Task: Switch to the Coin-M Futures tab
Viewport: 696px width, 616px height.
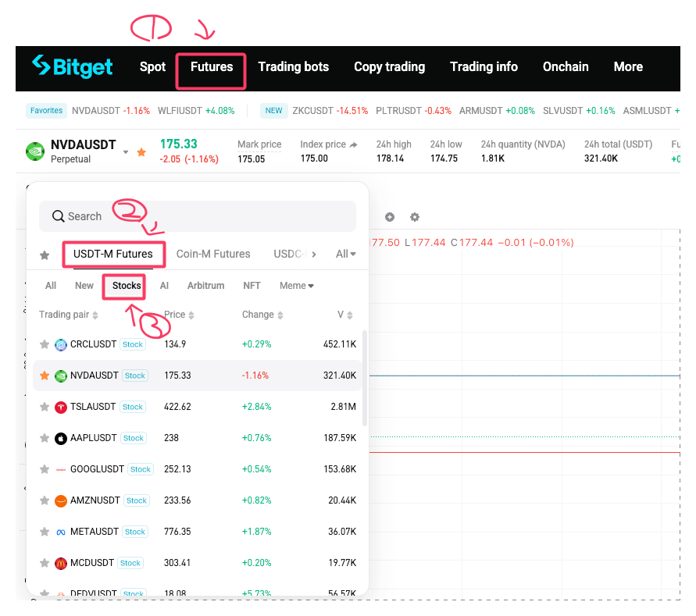Action: (213, 254)
